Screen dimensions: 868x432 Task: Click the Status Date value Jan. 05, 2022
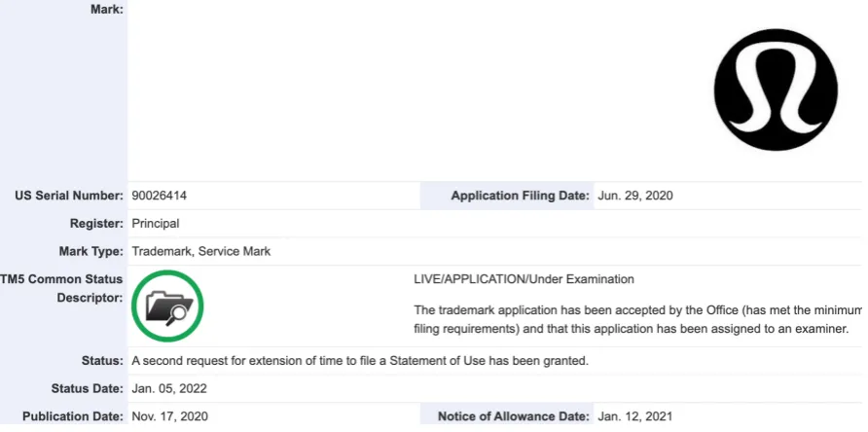tap(169, 389)
